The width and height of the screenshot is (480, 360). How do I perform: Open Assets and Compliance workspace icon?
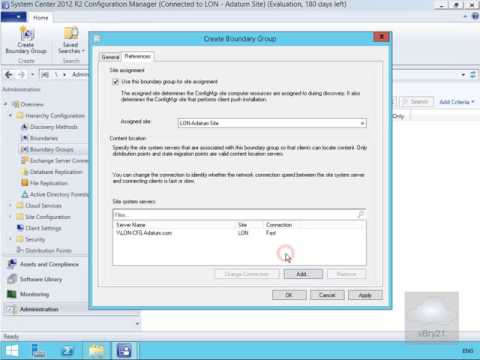point(12,264)
